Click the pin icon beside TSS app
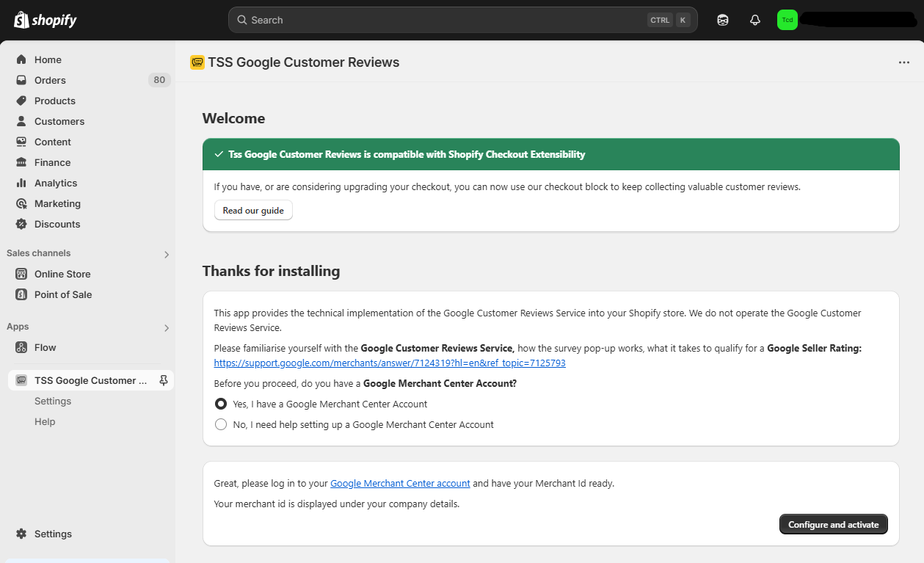Image resolution: width=924 pixels, height=563 pixels. pos(164,380)
